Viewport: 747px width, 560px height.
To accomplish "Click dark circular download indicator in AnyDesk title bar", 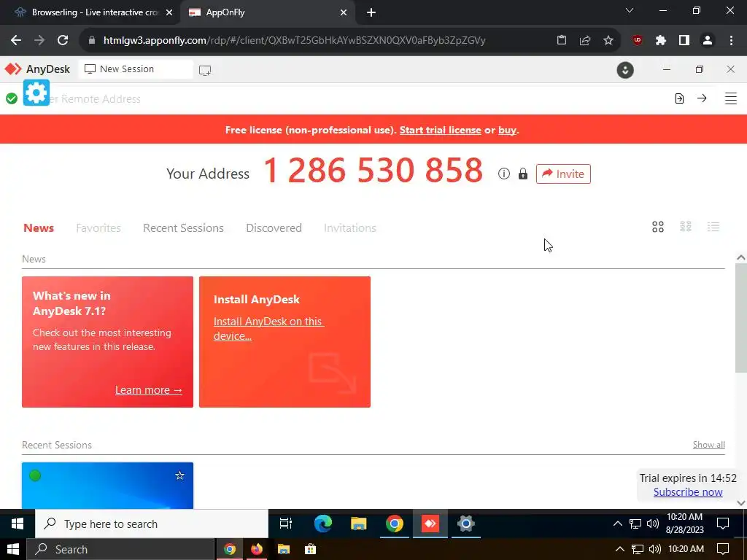I will point(625,70).
